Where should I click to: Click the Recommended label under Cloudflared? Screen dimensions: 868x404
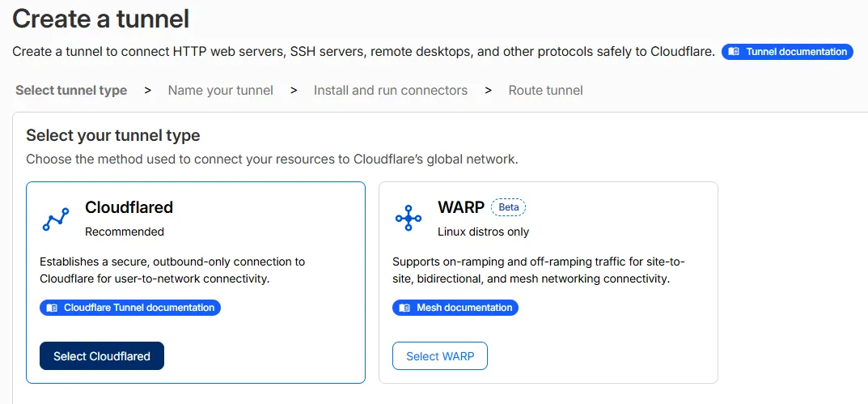click(x=125, y=232)
